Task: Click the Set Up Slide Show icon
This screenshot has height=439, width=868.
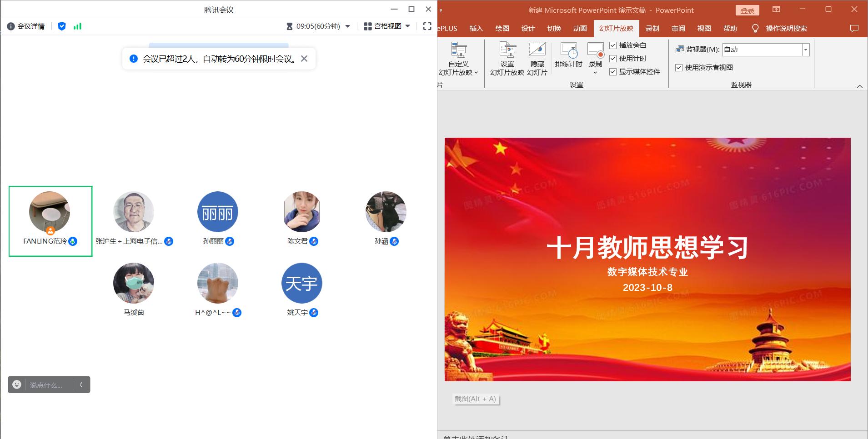Action: (x=507, y=50)
